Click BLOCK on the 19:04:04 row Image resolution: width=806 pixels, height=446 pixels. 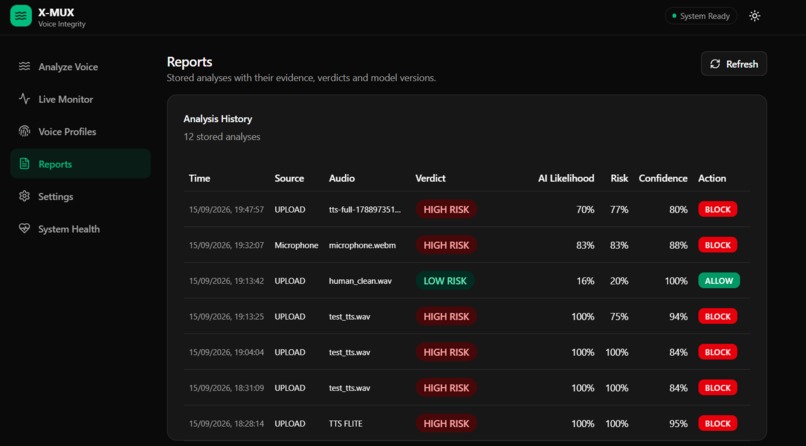tap(718, 352)
